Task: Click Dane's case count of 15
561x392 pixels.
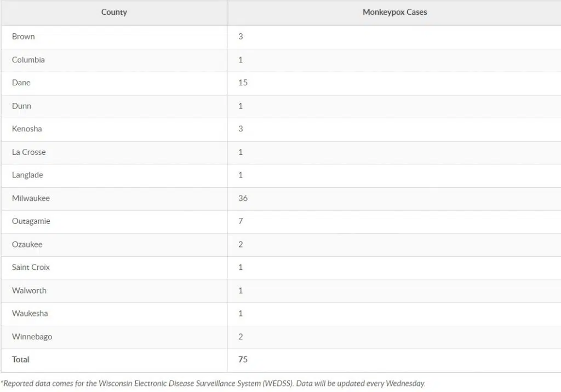Action: (x=243, y=83)
